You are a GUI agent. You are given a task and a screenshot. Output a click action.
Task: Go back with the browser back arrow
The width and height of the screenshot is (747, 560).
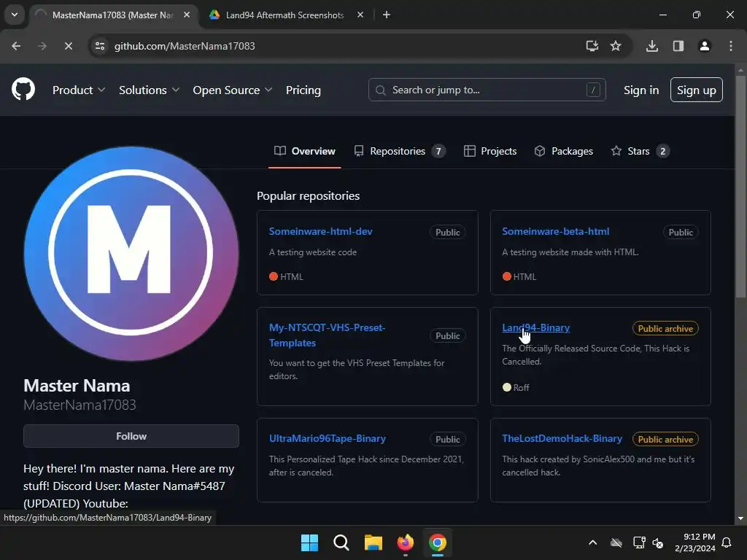[x=16, y=46]
